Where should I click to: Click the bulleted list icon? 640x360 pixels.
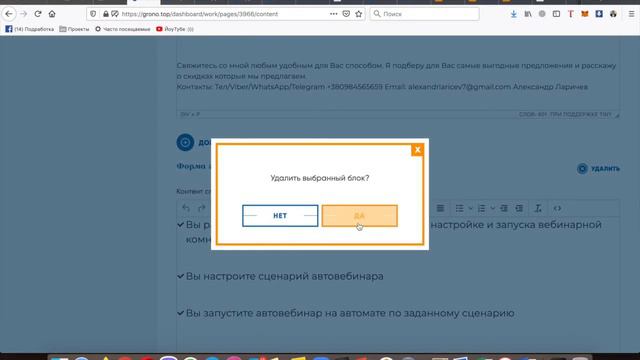(459, 208)
